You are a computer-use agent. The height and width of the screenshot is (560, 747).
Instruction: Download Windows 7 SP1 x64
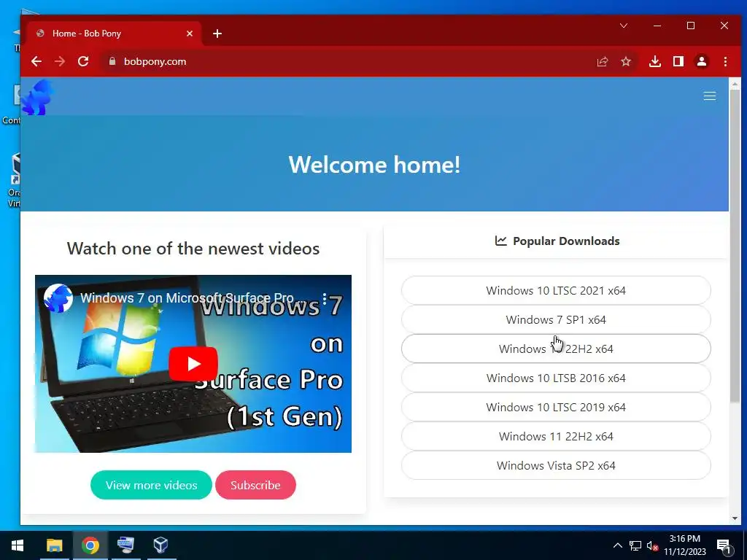[556, 319]
